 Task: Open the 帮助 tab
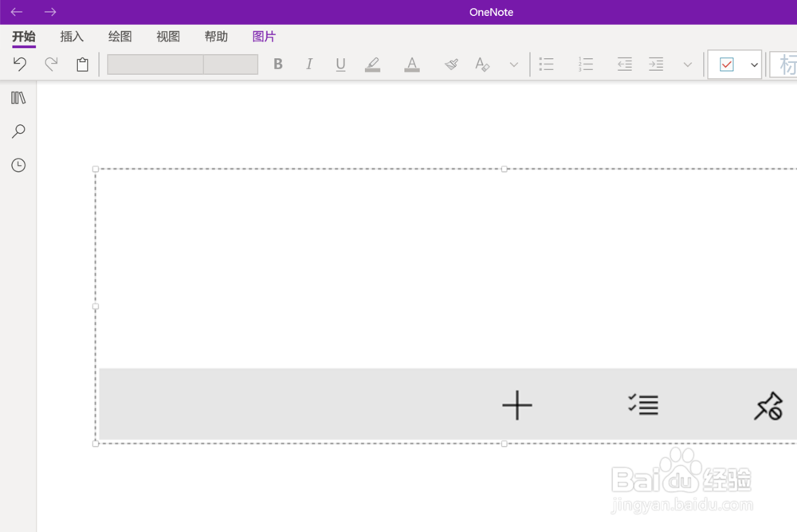coord(216,37)
